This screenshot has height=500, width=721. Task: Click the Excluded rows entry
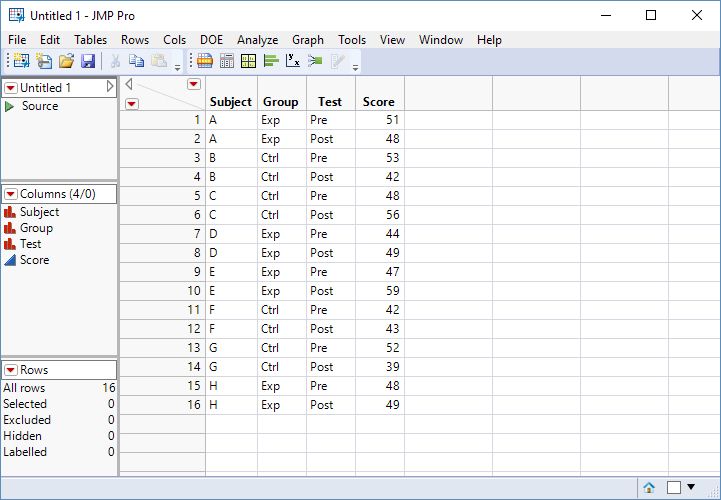coord(59,420)
